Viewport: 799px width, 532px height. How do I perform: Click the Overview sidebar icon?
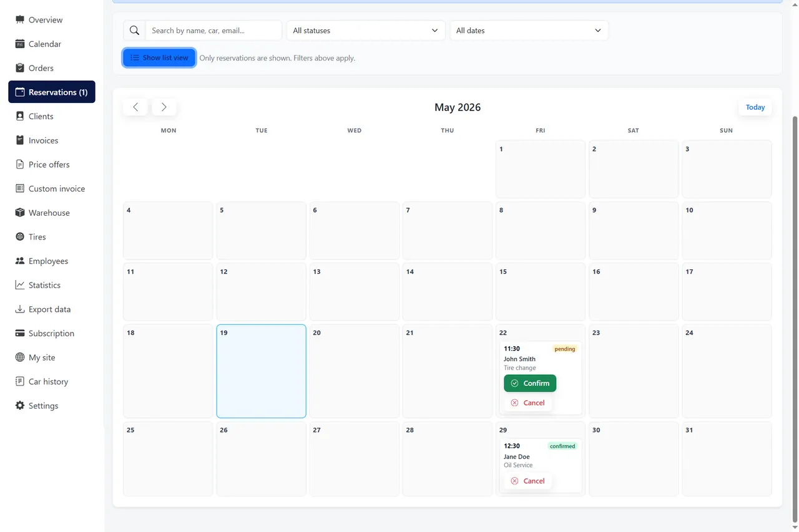[20, 20]
